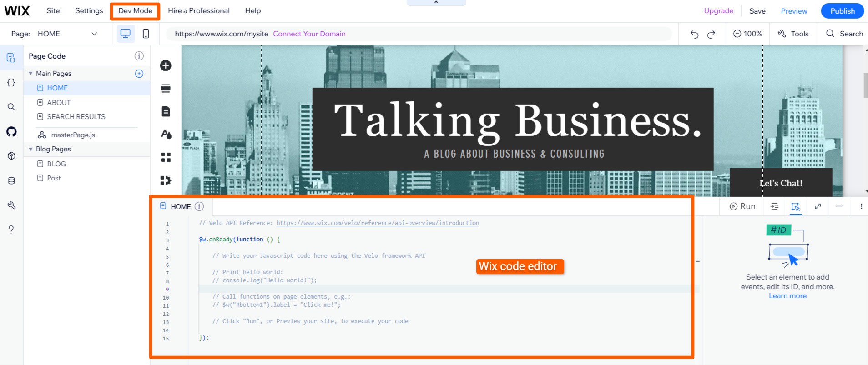The width and height of the screenshot is (868, 365).
Task: Click Connect Your Domain link
Action: tap(309, 34)
